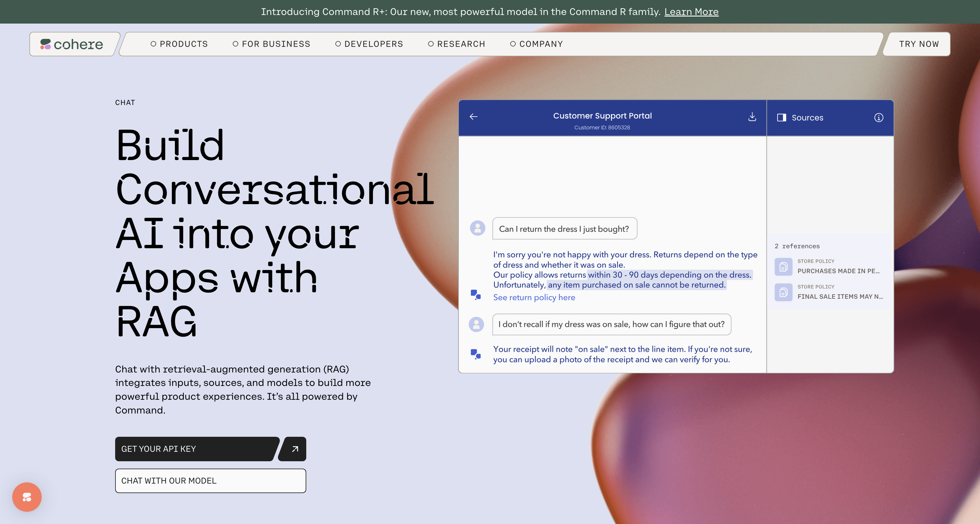
Task: Click the 'Sources' panel label
Action: tap(807, 118)
